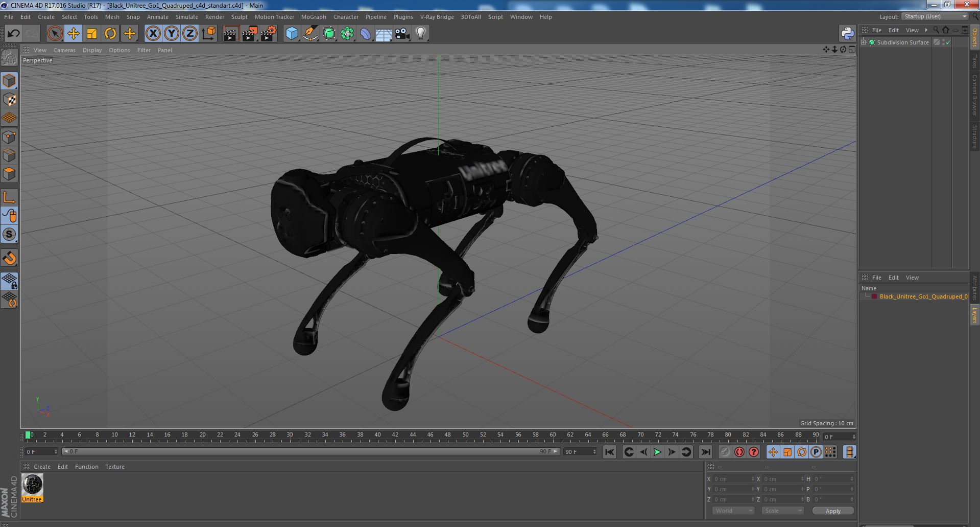Select Polygons mode icon
The image size is (980, 527).
9,174
